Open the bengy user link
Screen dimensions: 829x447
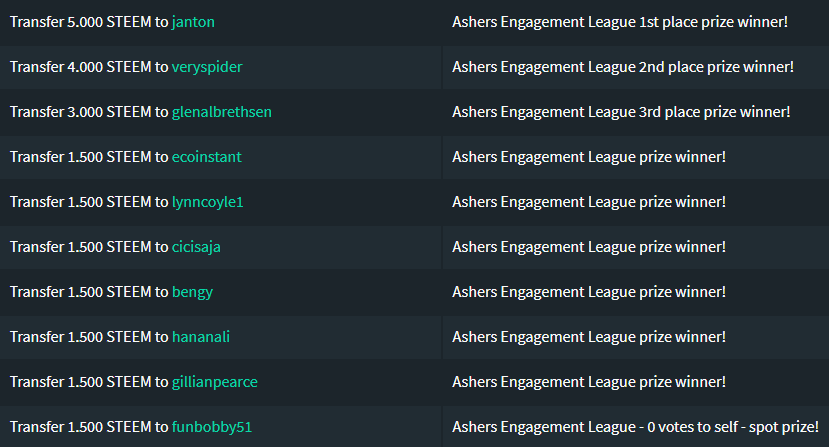[192, 292]
